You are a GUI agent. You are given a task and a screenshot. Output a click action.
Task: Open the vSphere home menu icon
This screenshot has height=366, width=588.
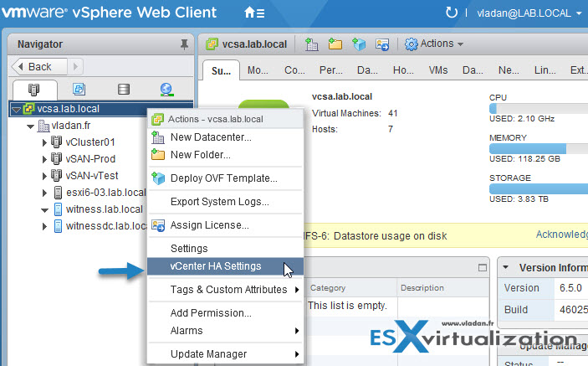coord(254,13)
